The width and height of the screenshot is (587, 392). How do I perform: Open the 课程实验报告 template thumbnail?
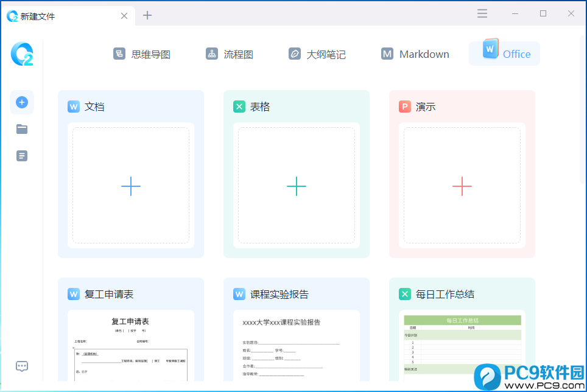(297, 346)
